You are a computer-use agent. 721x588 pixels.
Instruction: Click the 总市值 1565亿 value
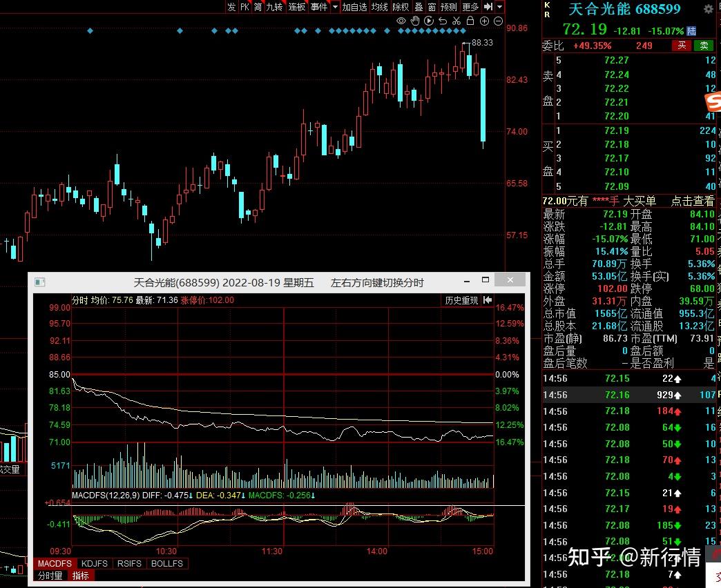click(x=609, y=314)
